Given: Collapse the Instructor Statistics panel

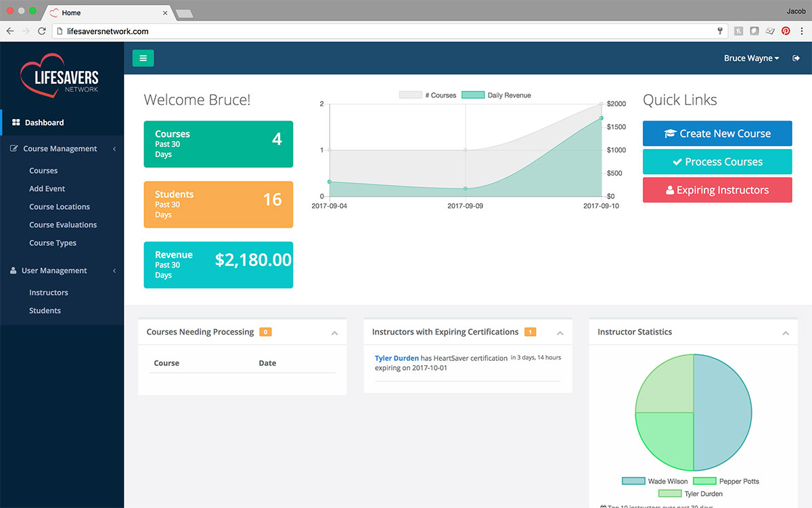Looking at the screenshot, I should point(786,333).
